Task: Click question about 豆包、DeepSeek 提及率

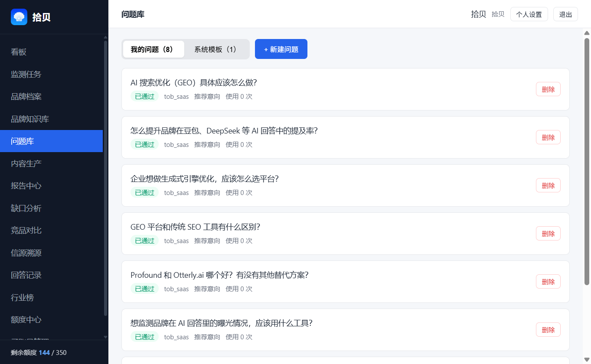Action: click(x=224, y=131)
